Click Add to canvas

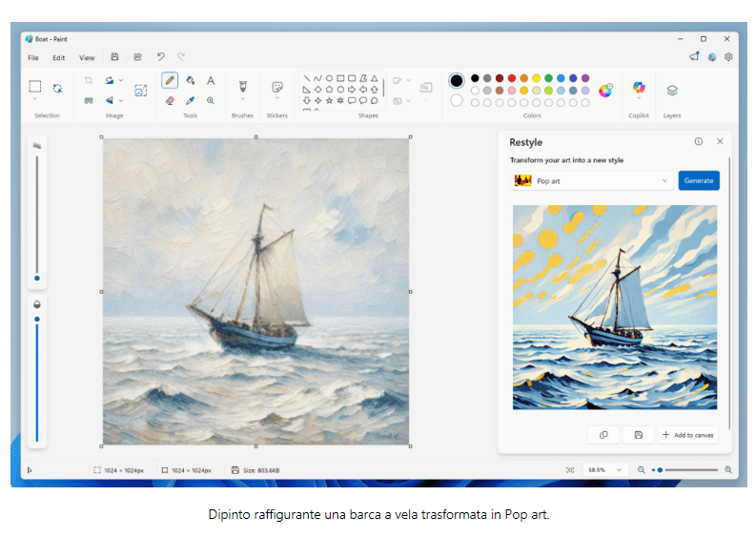(x=688, y=435)
